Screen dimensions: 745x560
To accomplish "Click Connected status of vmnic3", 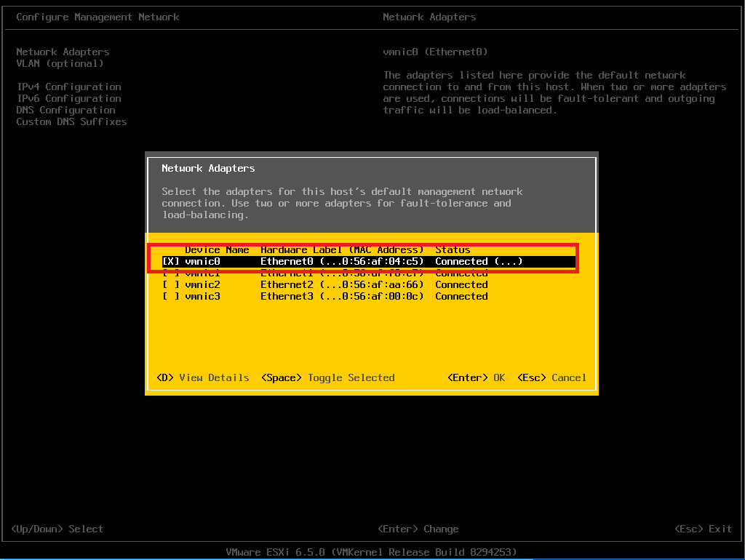I will [461, 297].
